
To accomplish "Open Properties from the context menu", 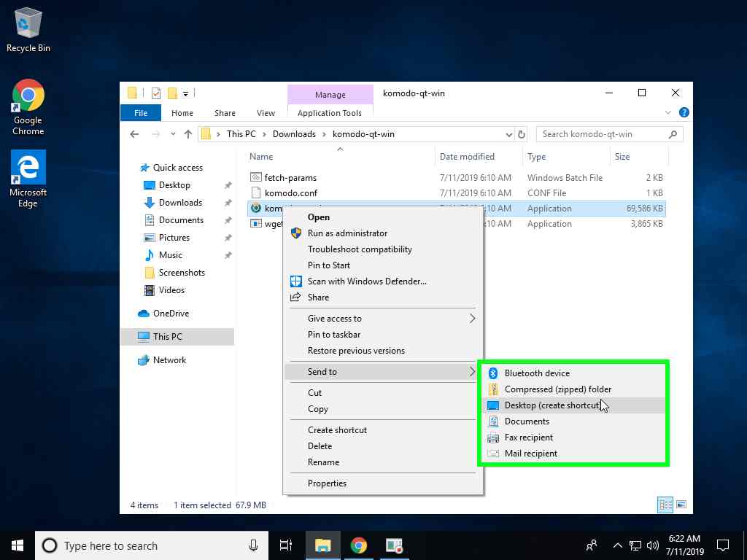I will point(383,483).
